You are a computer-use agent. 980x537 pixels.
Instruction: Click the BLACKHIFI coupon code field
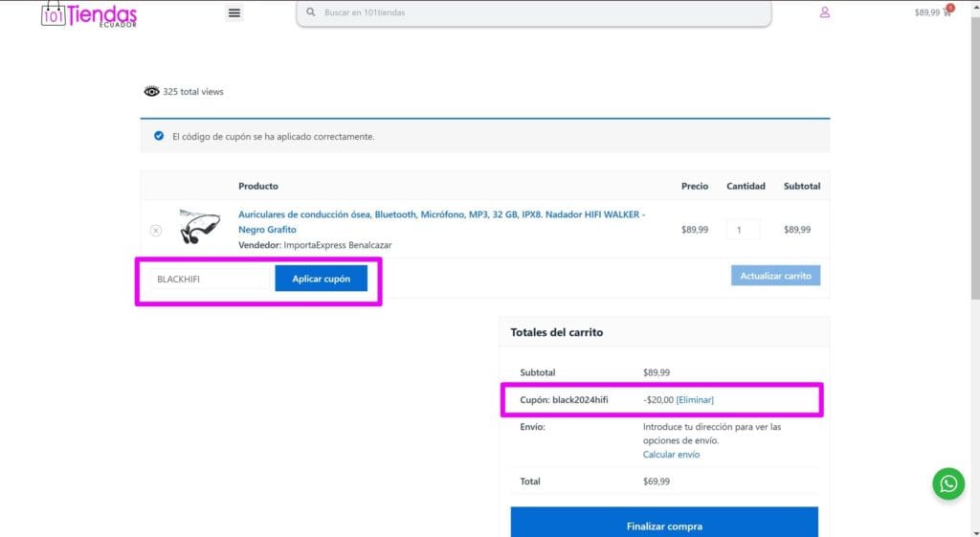[212, 279]
